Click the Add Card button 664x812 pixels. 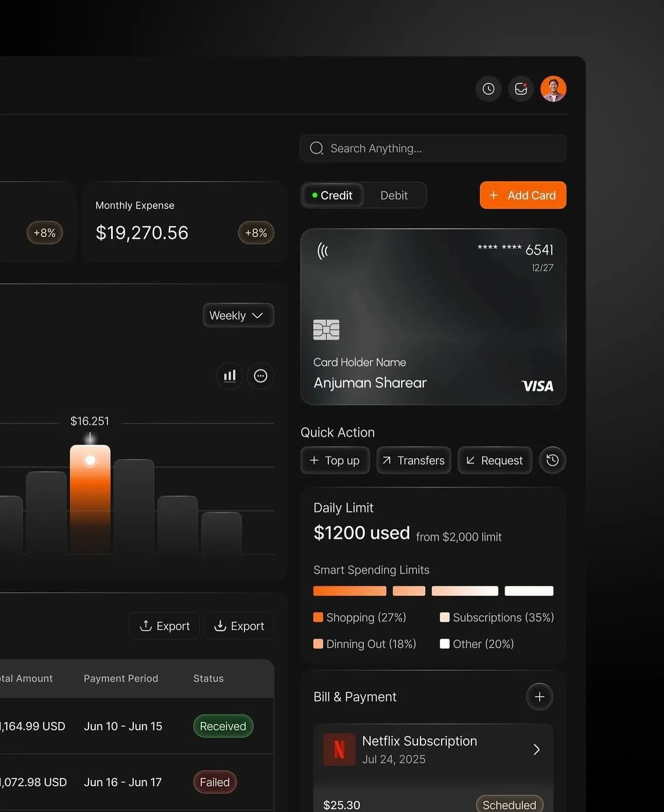(522, 196)
